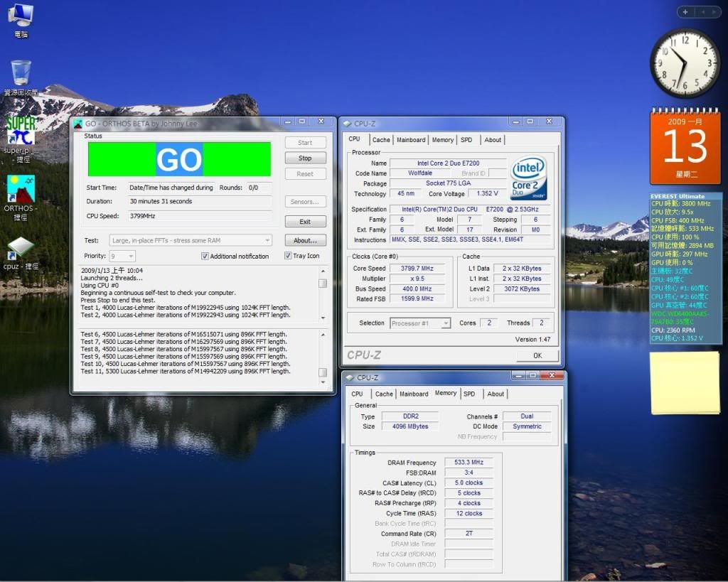728x582 pixels.
Task: Click the sidebar add gadget plus button
Action: point(685,12)
